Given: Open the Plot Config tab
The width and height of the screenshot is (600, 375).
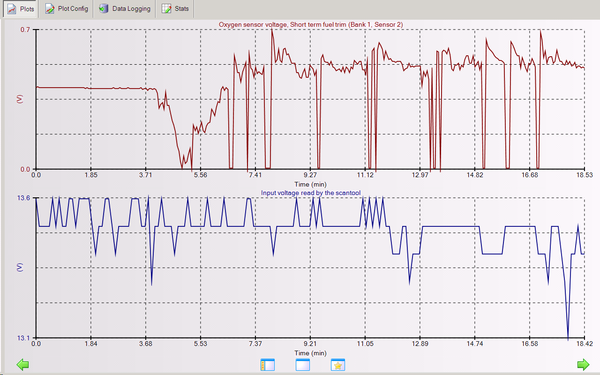Looking at the screenshot, I should (x=67, y=9).
